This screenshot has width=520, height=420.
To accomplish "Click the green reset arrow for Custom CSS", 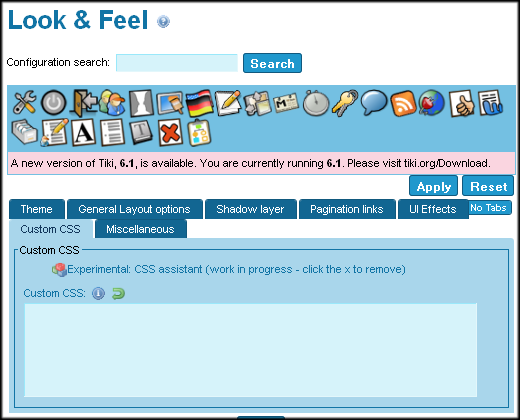I will pos(118,294).
